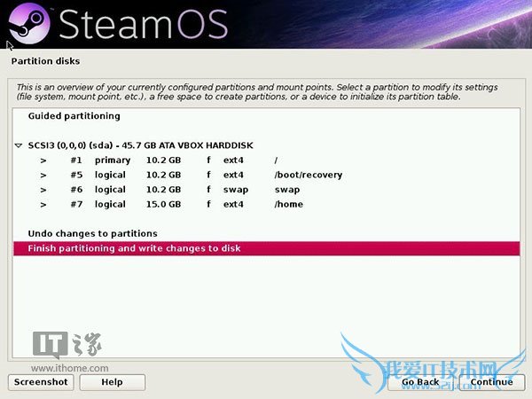Open the Guided partitioning option
The width and height of the screenshot is (532, 399).
click(266, 116)
